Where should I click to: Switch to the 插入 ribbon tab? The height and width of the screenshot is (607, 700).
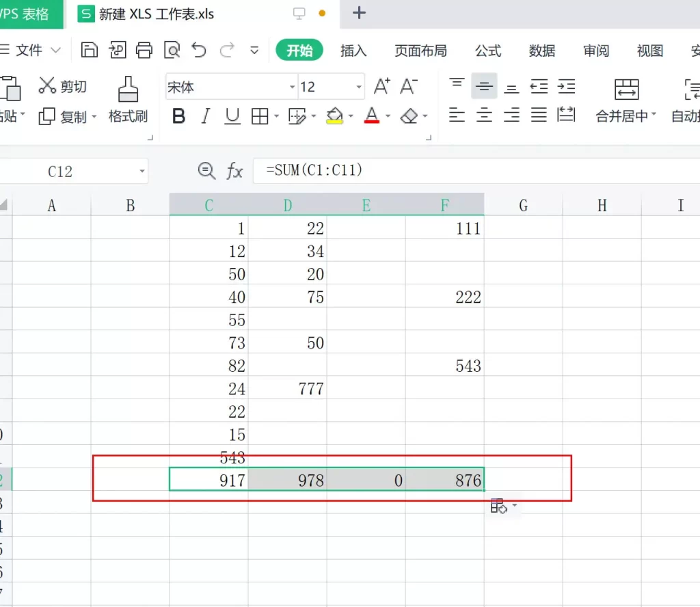tap(353, 50)
